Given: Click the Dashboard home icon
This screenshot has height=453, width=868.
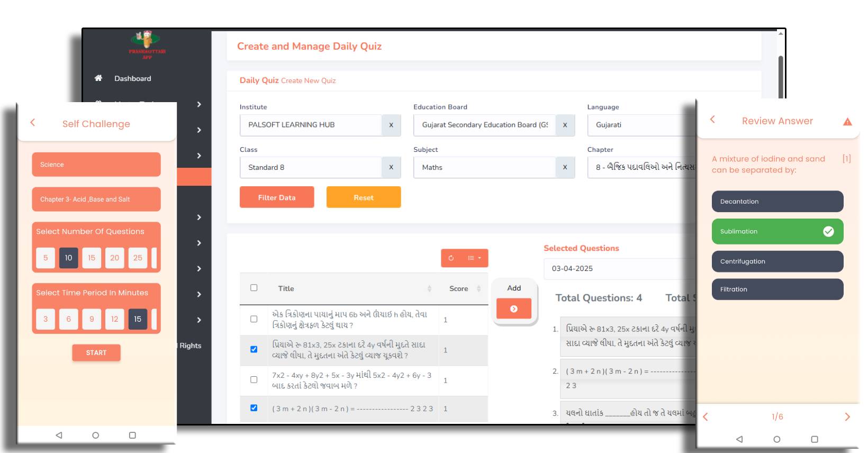Looking at the screenshot, I should [x=98, y=78].
